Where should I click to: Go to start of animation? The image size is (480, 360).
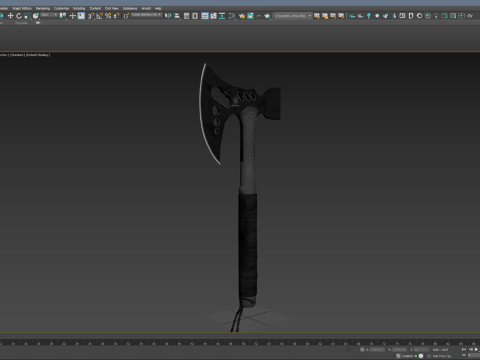pyautogui.click(x=464, y=349)
